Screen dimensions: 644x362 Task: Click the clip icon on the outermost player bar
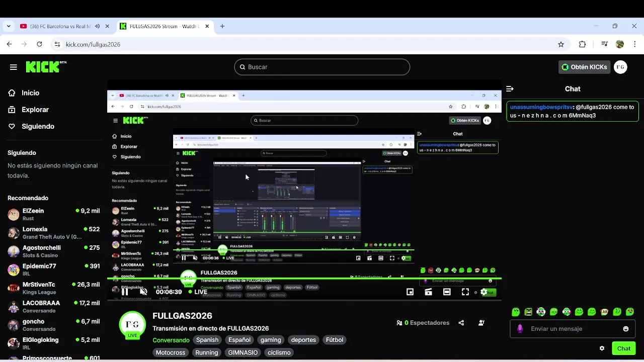428,292
